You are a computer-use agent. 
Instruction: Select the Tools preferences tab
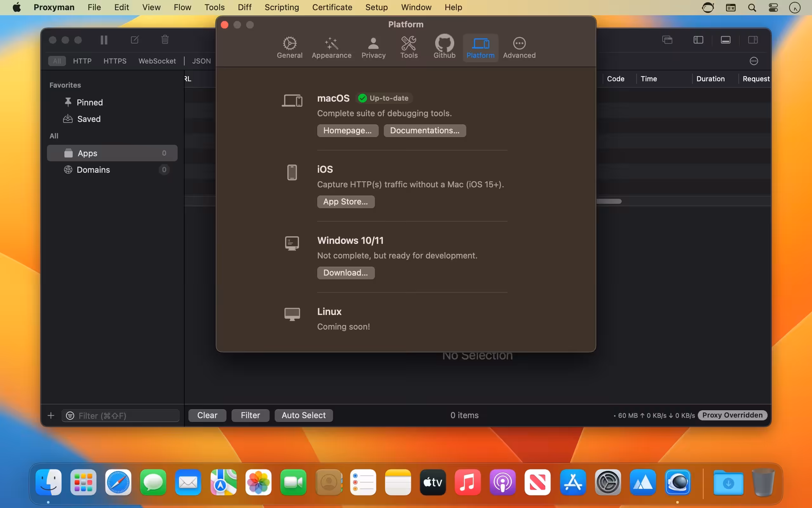pyautogui.click(x=409, y=48)
